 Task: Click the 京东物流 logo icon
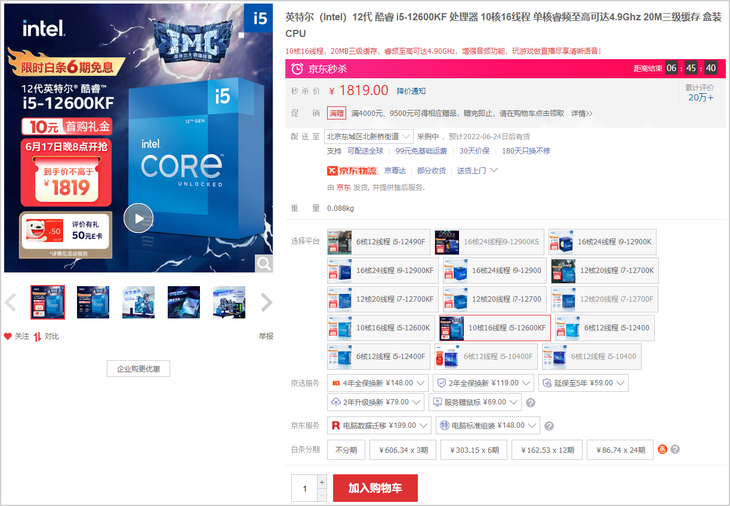[352, 171]
